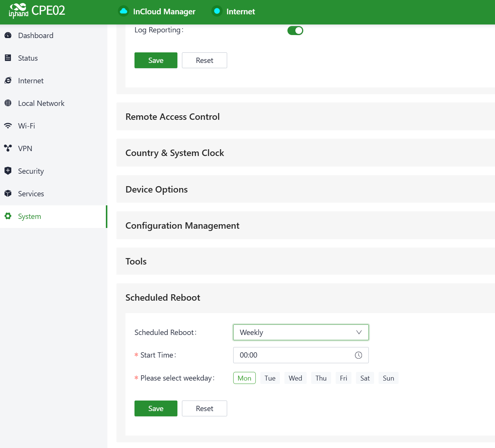Select the System menu item

(29, 216)
